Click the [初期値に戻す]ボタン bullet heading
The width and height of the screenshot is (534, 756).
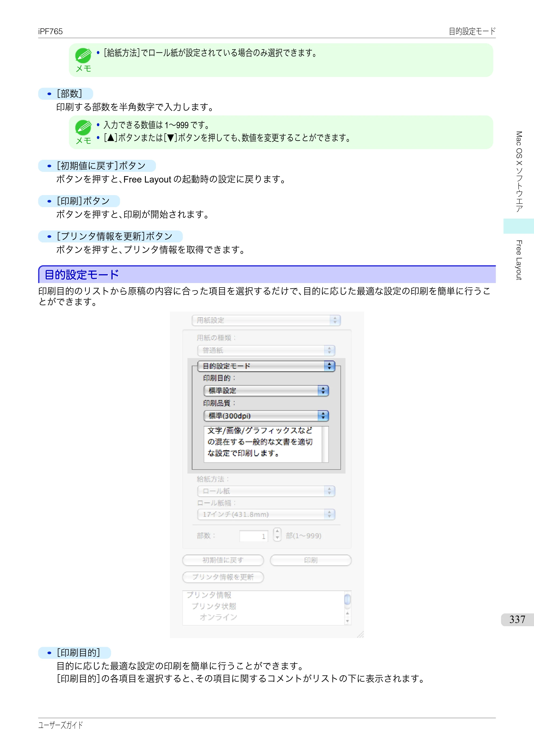coord(97,166)
